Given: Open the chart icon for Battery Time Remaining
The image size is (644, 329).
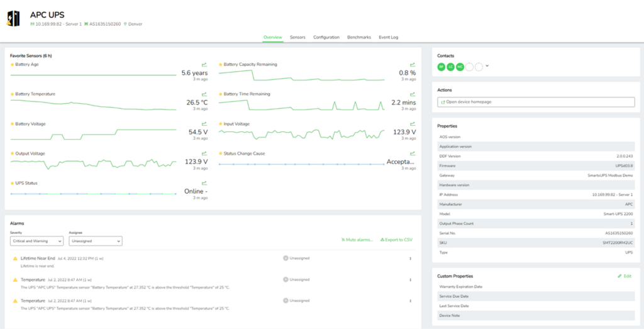Looking at the screenshot, I should [x=413, y=94].
